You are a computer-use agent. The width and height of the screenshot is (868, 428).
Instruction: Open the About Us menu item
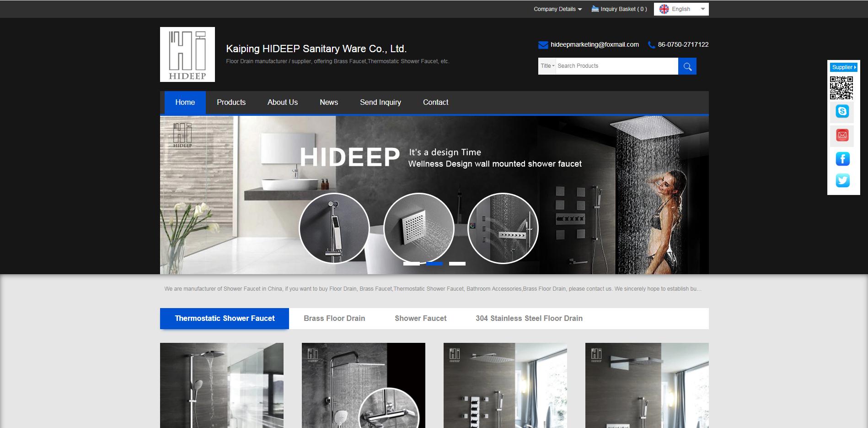click(x=282, y=103)
